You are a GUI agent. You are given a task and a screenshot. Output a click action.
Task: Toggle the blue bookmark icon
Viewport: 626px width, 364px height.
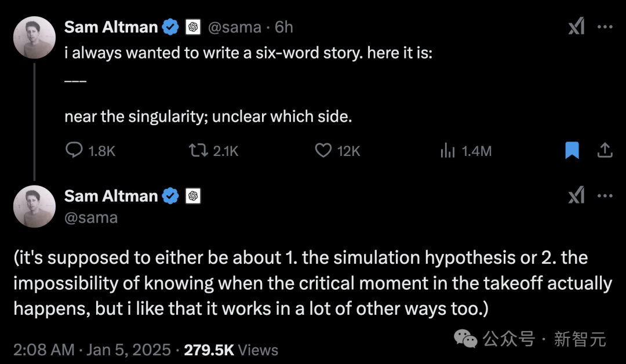coord(572,151)
